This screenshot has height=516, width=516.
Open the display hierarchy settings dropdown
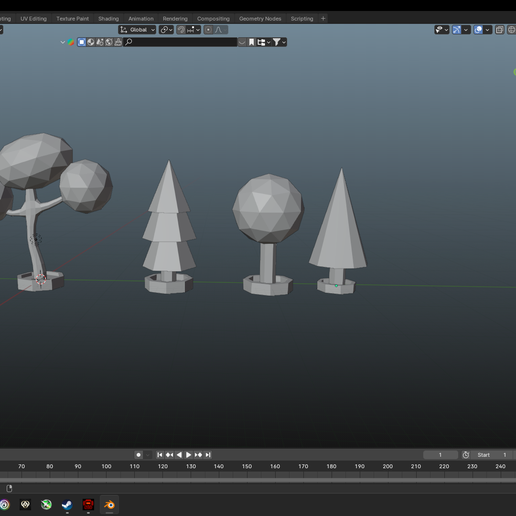[263, 42]
